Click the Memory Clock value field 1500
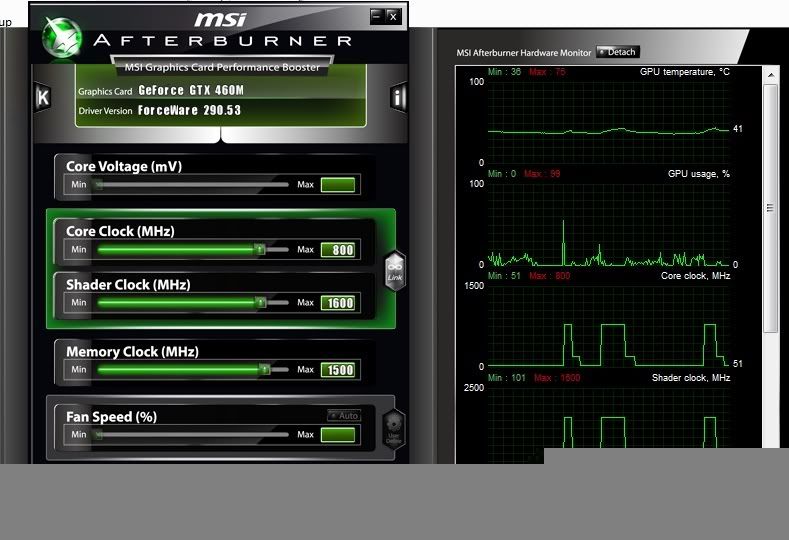This screenshot has height=540, width=789. (x=338, y=370)
